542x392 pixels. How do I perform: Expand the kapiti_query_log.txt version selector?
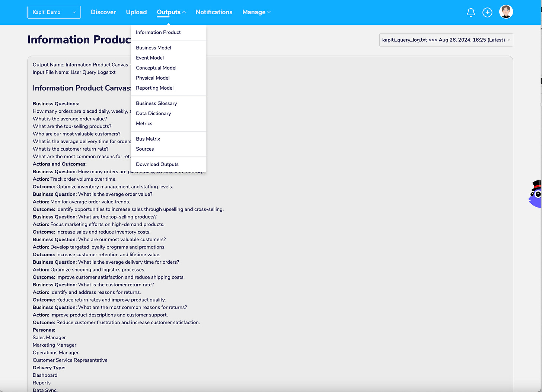pyautogui.click(x=446, y=40)
